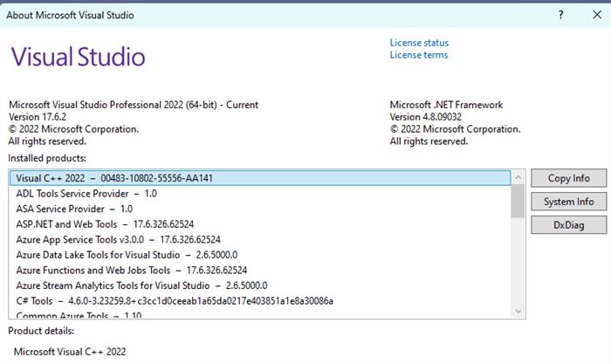Viewport: 611px width, 364px height.
Task: Click the installed products scroll up arrow
Action: [518, 177]
